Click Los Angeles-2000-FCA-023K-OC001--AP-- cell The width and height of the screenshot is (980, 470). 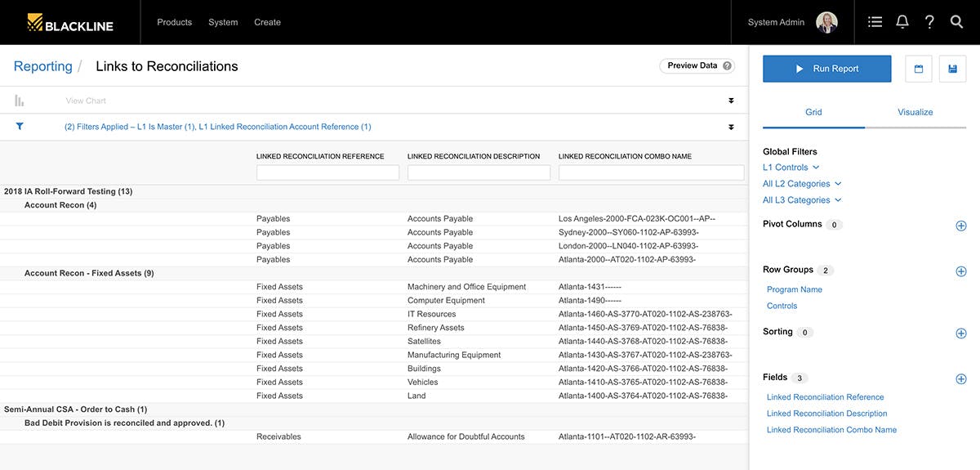[637, 219]
